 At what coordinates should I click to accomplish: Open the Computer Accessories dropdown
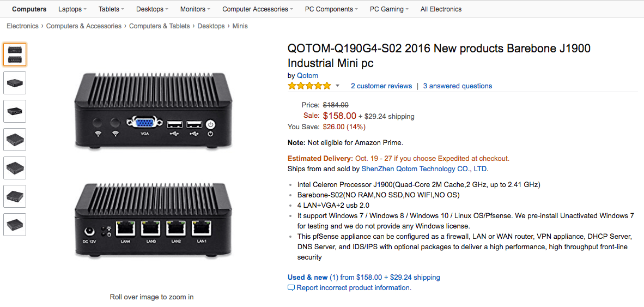[x=258, y=9]
